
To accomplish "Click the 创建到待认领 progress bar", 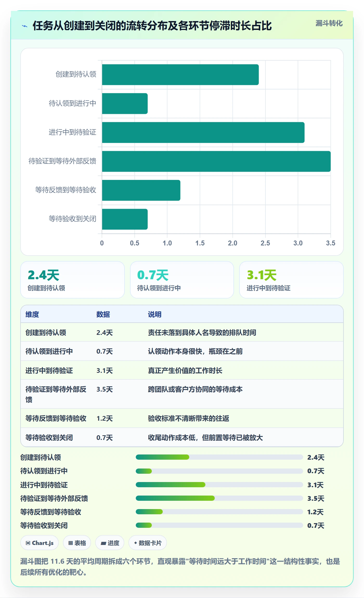I will coord(219,457).
